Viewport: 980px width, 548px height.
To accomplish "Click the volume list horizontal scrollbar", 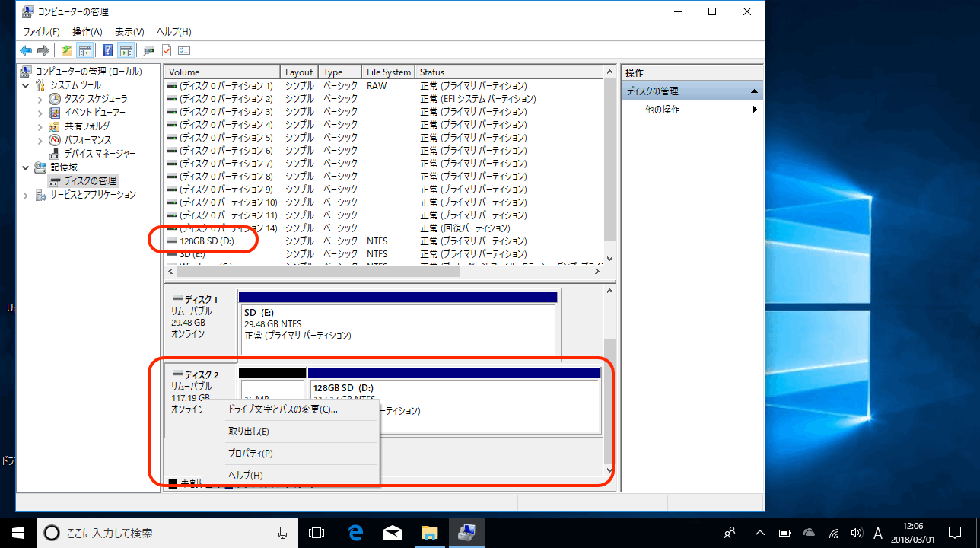I will 380,271.
